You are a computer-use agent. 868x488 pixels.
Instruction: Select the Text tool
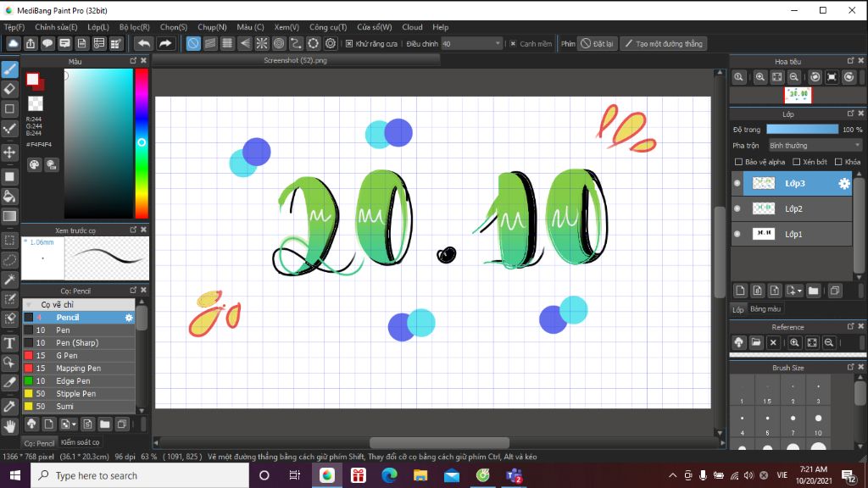point(9,343)
